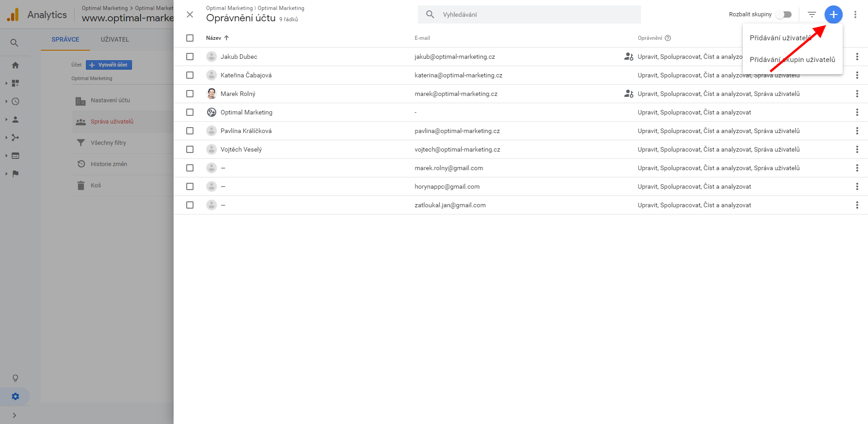Check the box for marek.rolny@gmail.com row

[190, 168]
